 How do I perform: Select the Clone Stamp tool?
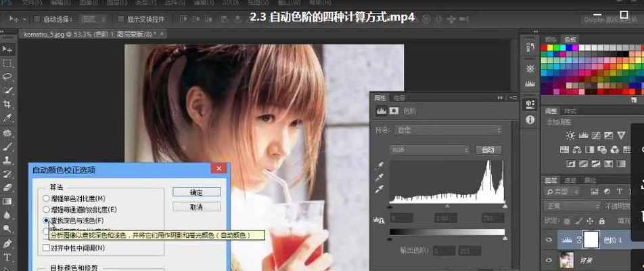tap(7, 160)
